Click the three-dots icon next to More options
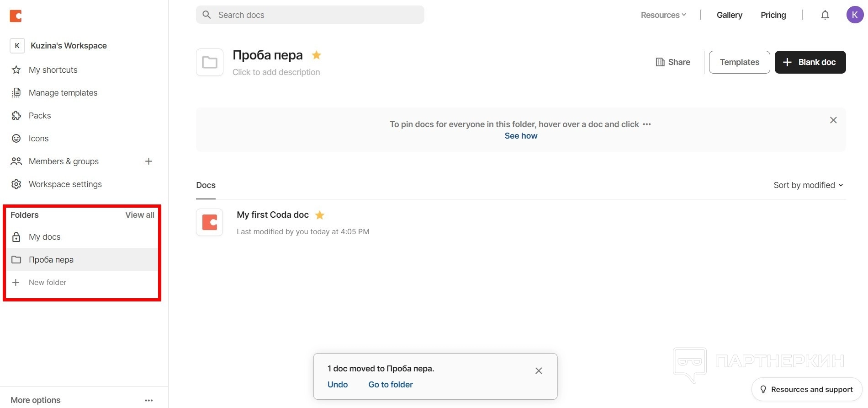 (148, 400)
